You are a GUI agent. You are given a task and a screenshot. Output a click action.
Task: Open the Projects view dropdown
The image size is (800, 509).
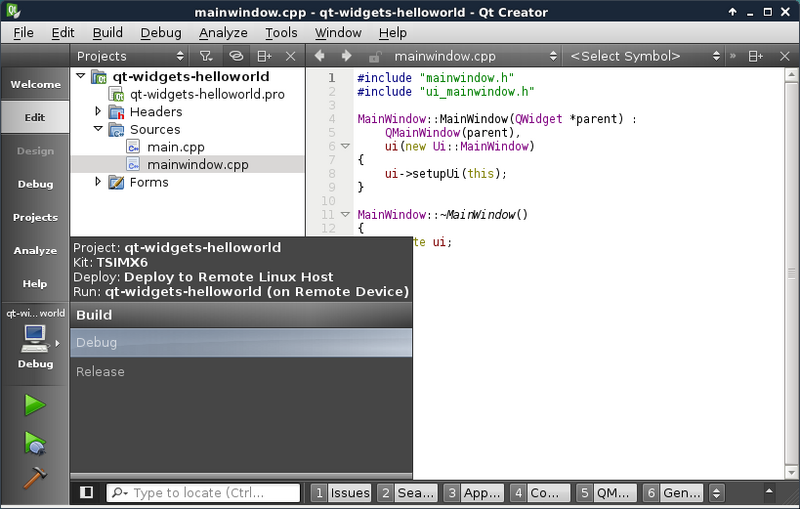pos(130,56)
